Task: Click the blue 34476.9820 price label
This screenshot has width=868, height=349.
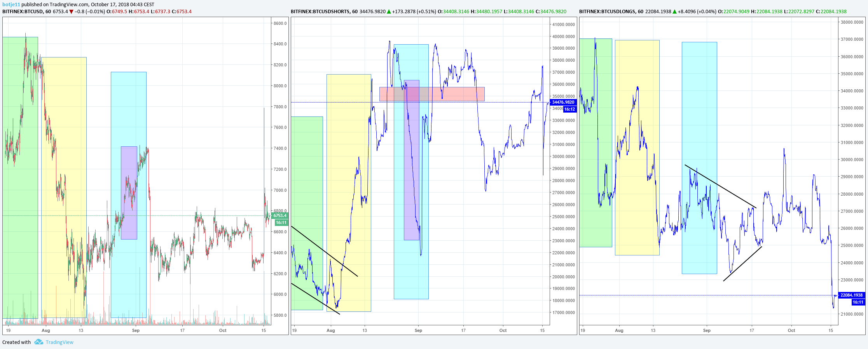Action: 563,102
